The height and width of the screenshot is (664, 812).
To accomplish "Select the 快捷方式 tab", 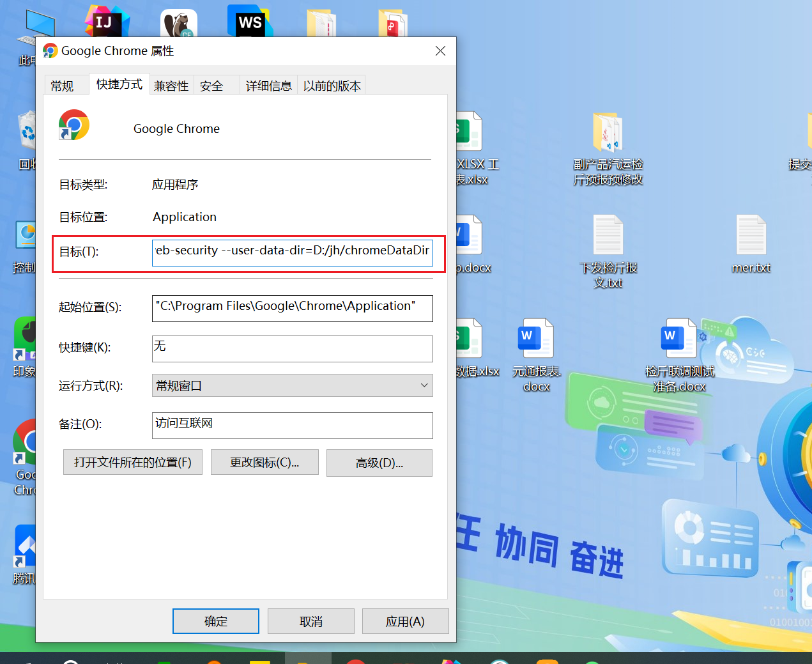I will click(119, 84).
